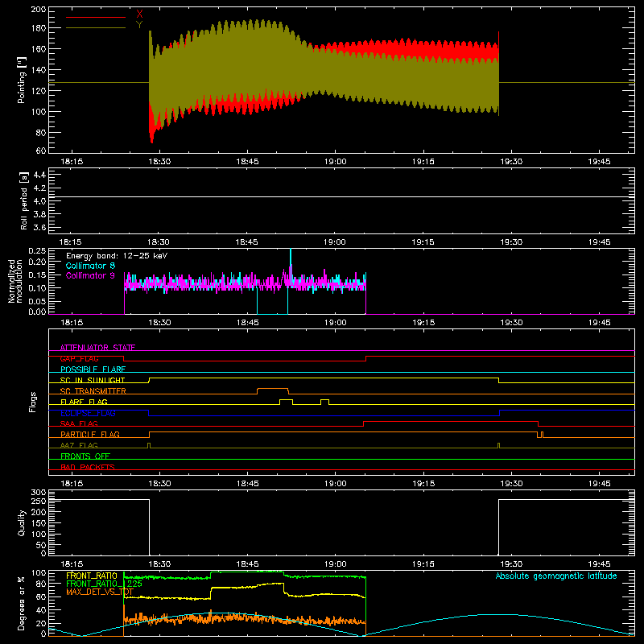Click the olive Y legend line
The width and height of the screenshot is (644, 644).
pos(96,28)
